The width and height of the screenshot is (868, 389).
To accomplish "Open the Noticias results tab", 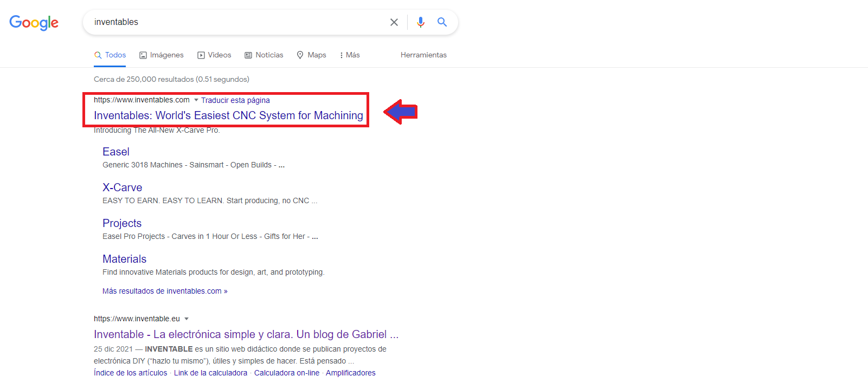I will coord(264,55).
